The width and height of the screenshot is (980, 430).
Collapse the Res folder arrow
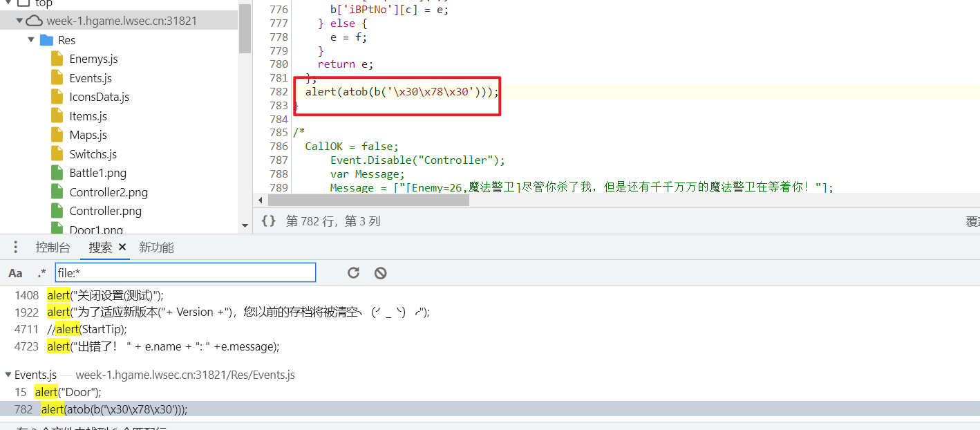pyautogui.click(x=32, y=40)
